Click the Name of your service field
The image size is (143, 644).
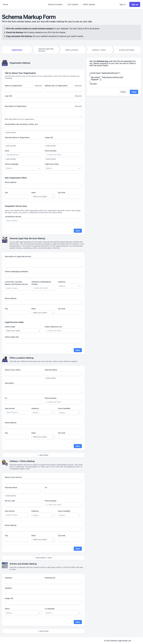coord(43,481)
